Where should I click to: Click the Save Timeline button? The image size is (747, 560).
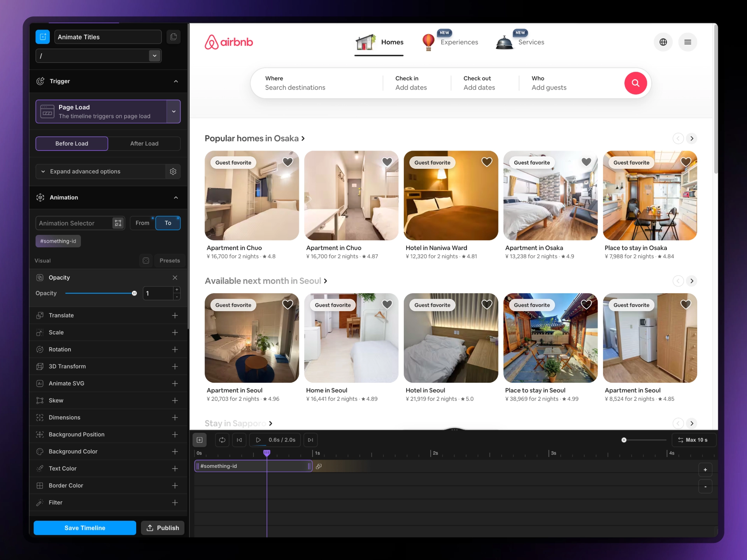85,528
